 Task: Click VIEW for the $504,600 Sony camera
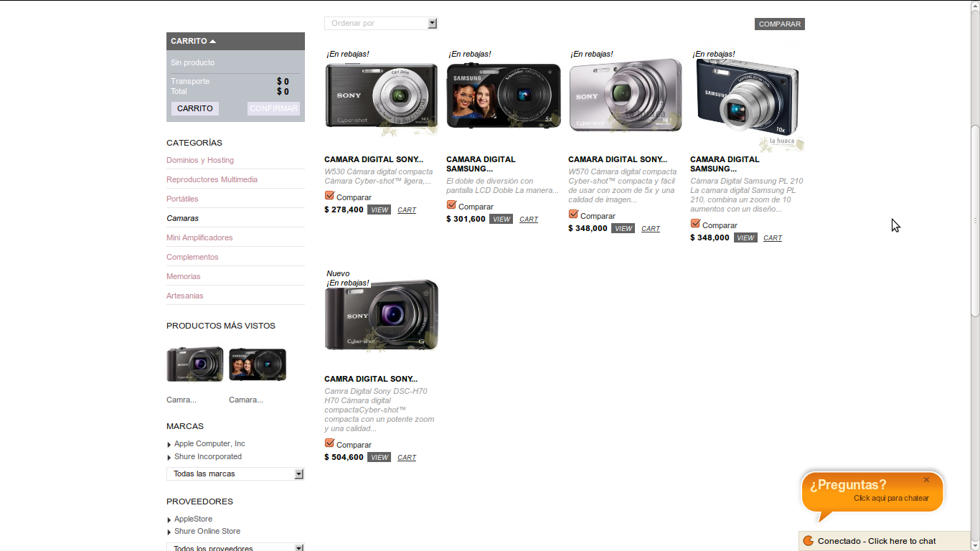(380, 458)
